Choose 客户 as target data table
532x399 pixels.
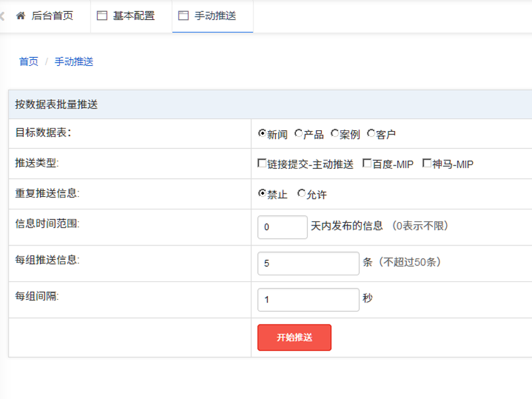[371, 134]
